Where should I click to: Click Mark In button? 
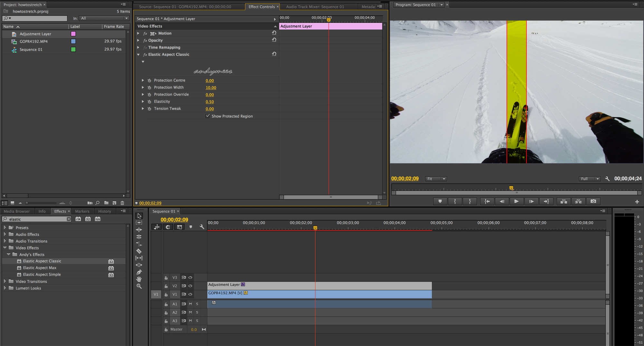tap(455, 201)
